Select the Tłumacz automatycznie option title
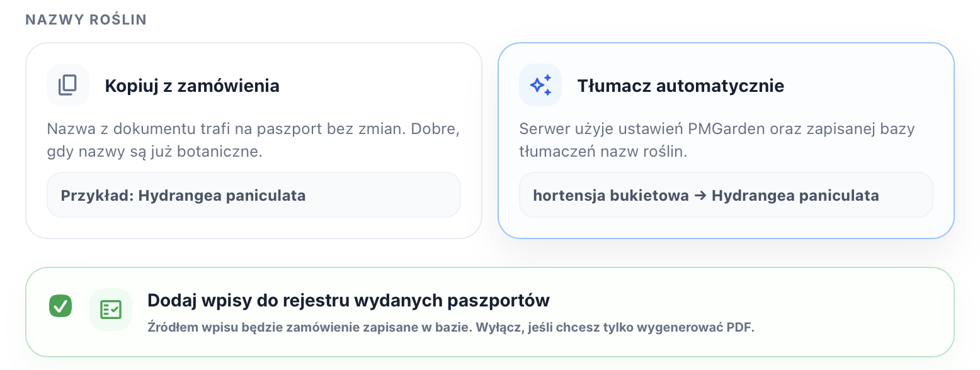This screenshot has width=980, height=370. click(x=681, y=86)
